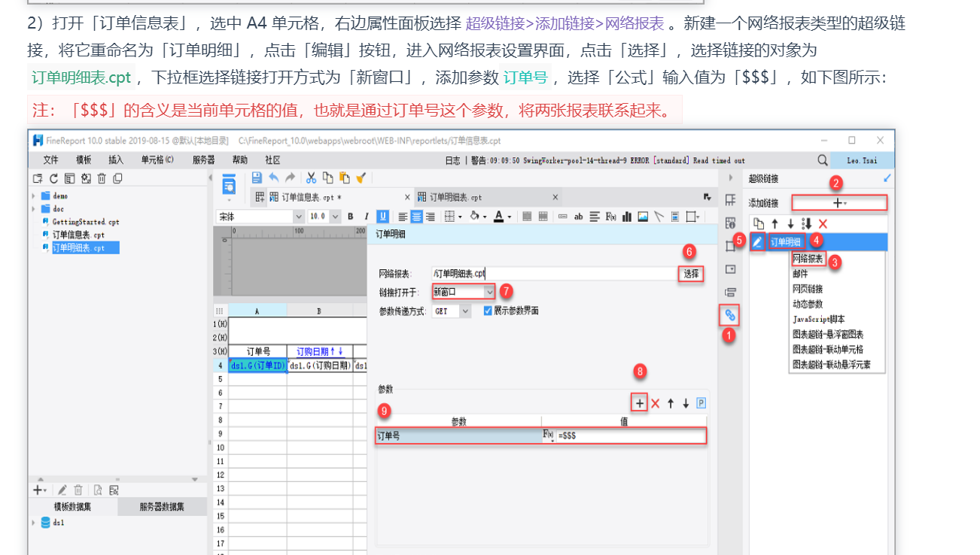This screenshot has height=555, width=980.
Task: Select JavaScript脚本 from link type menu
Action: 819,319
